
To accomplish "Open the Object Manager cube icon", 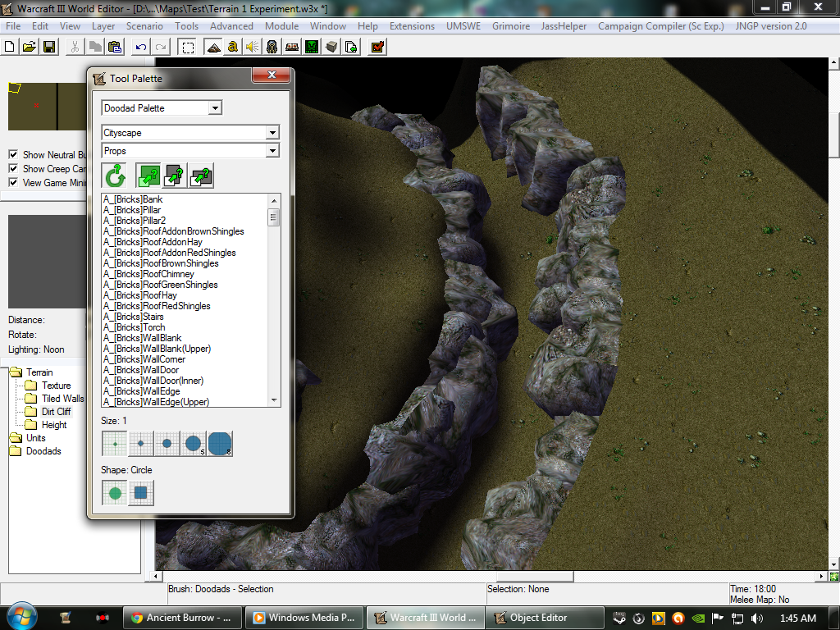I will (331, 47).
